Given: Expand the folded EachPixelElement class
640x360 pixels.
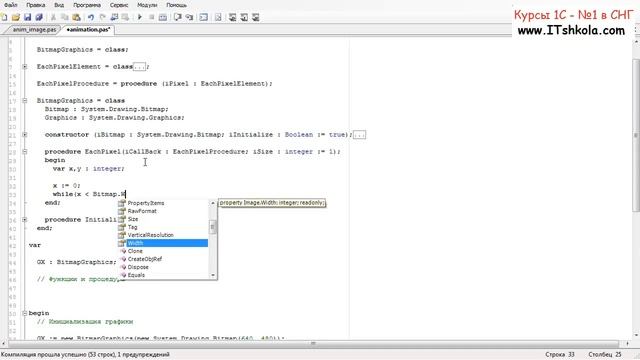Looking at the screenshot, I should tap(25, 67).
